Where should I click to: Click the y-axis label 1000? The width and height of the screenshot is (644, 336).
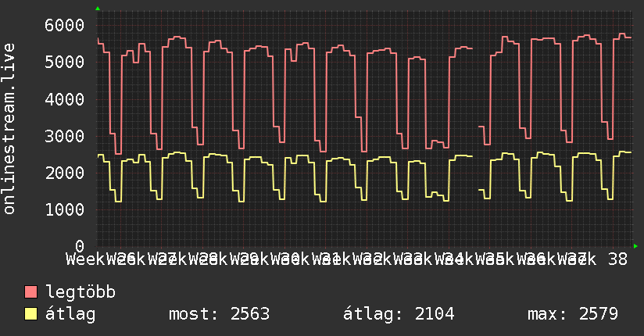pyautogui.click(x=65, y=210)
